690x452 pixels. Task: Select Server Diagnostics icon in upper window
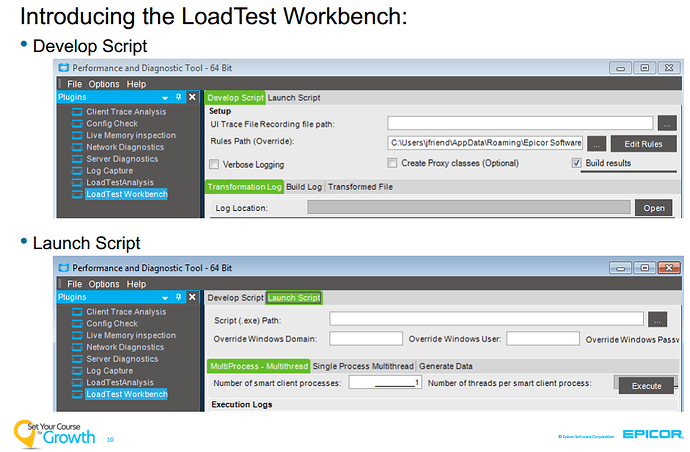[x=77, y=159]
